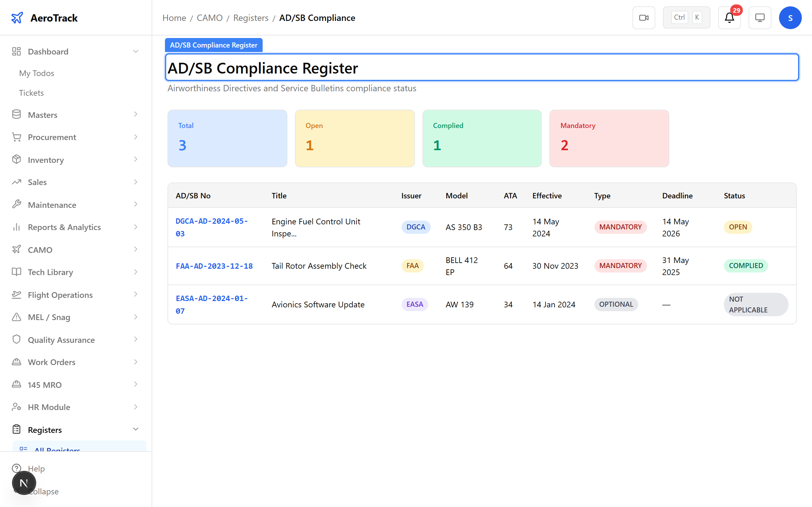Select the AD/SB Compliance Register tab
Viewport: 812px width, 507px height.
[213, 45]
